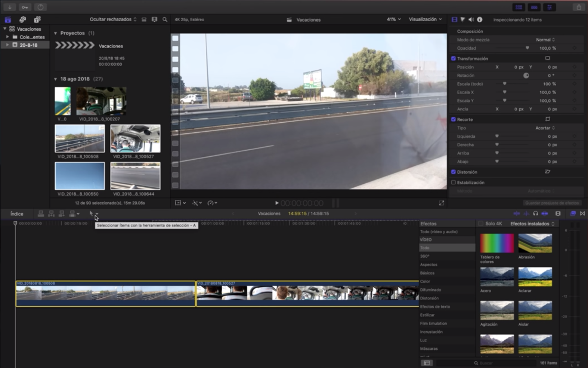Click append clip to storyline icon
This screenshot has width=588, height=368.
[x=62, y=214]
